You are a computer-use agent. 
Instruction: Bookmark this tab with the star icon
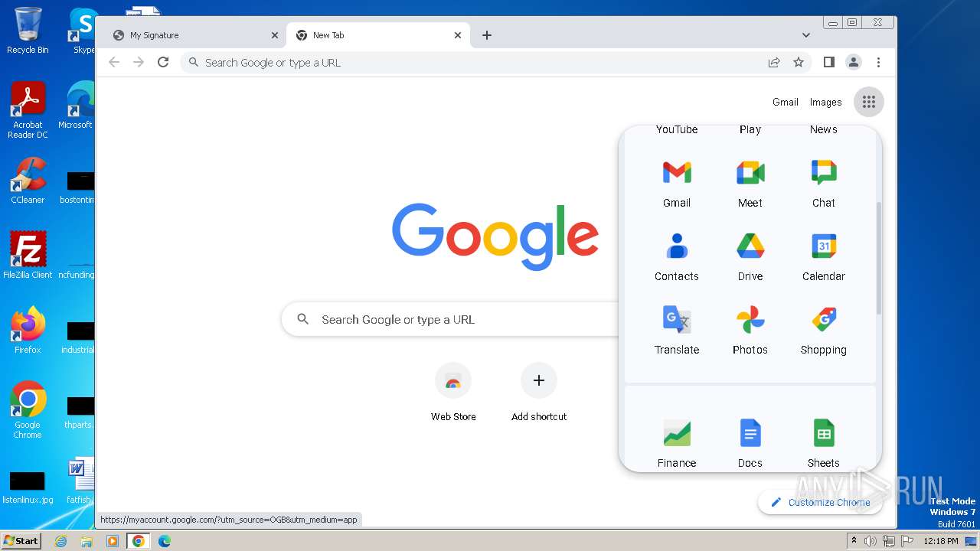pyautogui.click(x=799, y=62)
